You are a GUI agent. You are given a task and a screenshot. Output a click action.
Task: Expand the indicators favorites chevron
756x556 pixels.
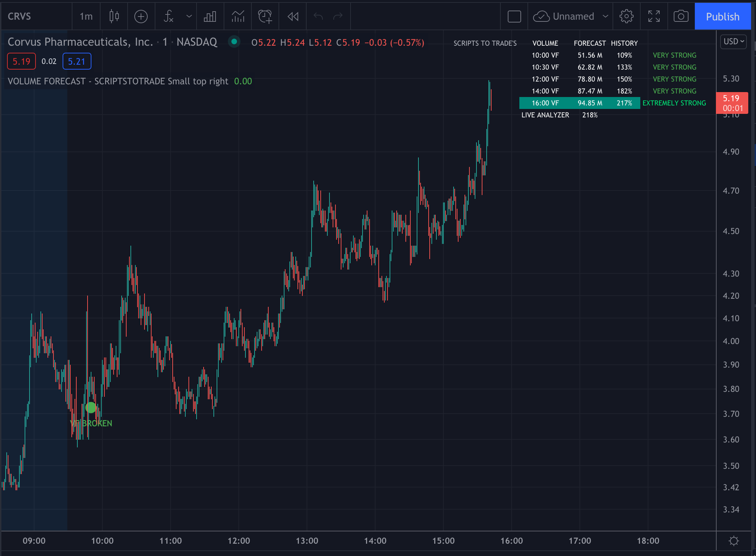point(189,17)
